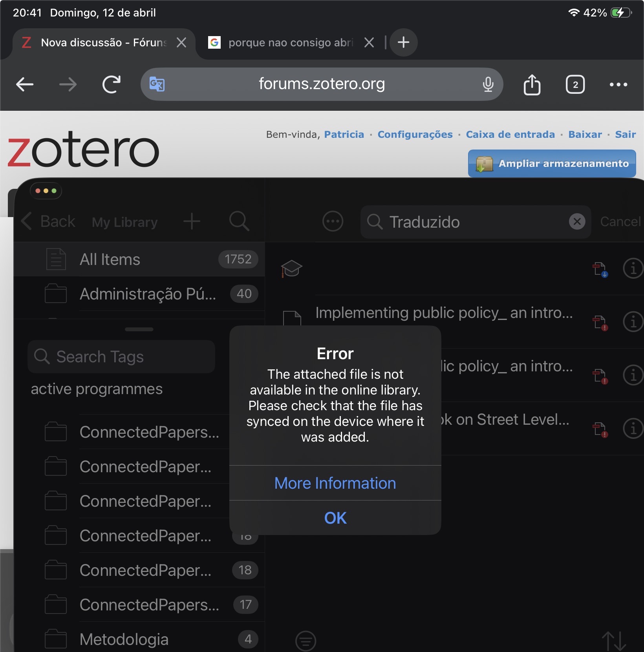Tap the Wi-Fi status icon
The width and height of the screenshot is (644, 652).
[574, 13]
